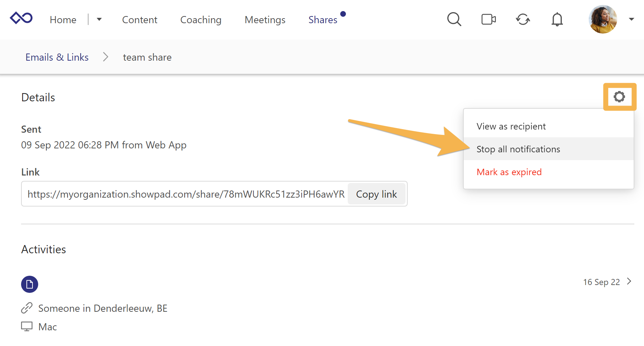Switch to the Coaching tab
The height and width of the screenshot is (346, 644).
[x=201, y=20]
